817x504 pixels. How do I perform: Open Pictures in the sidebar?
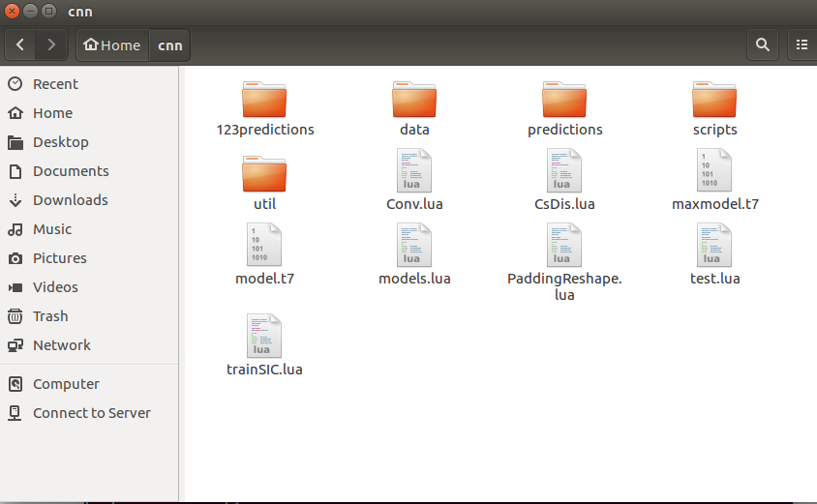coord(89,258)
